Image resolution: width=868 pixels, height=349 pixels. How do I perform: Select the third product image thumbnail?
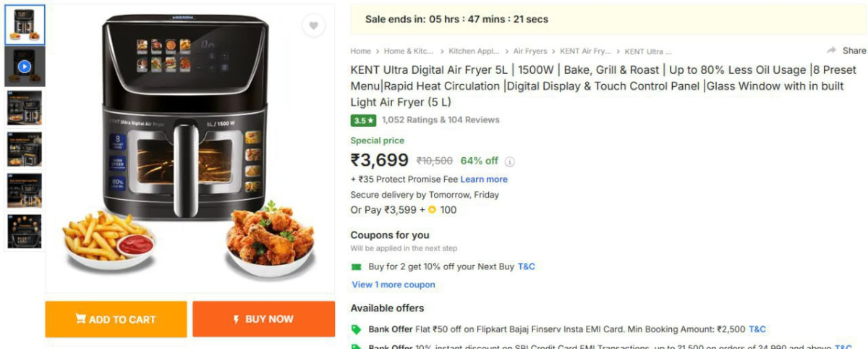coord(25,108)
